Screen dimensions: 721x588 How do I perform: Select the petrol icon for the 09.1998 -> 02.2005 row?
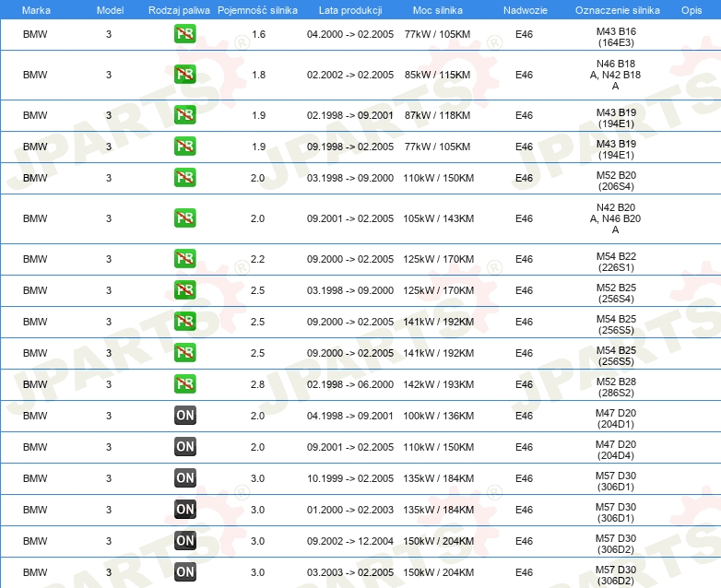(x=184, y=147)
